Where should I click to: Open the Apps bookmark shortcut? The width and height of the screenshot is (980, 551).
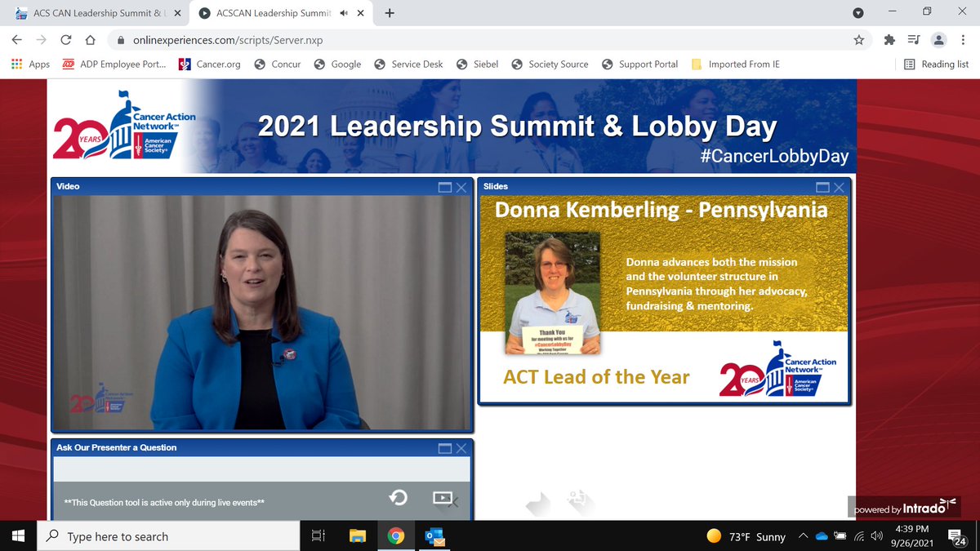click(30, 64)
